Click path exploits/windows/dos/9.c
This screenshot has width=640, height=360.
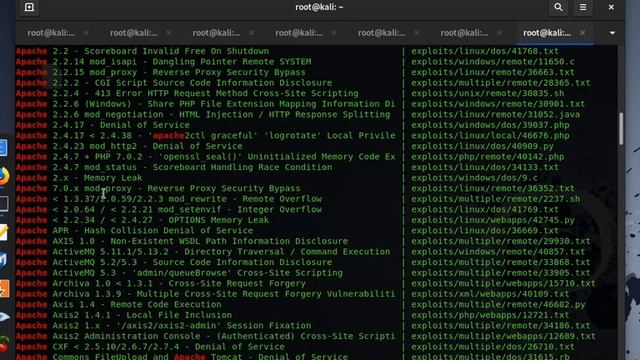474,178
